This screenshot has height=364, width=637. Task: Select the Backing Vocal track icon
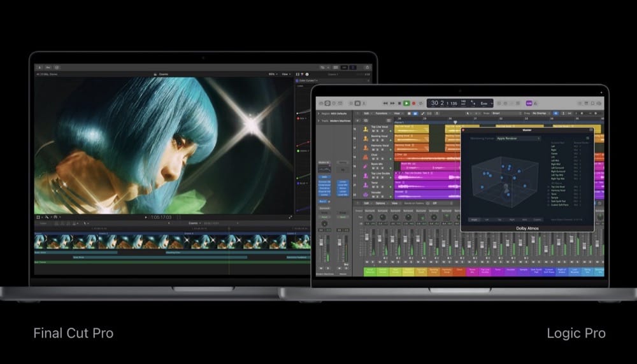(x=366, y=138)
